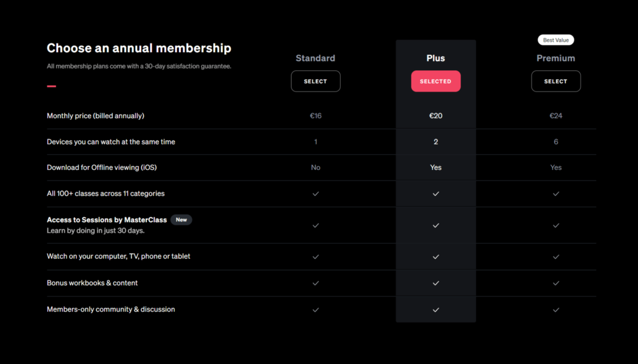Image resolution: width=638 pixels, height=364 pixels.
Task: Click Premium checkmark for All 100+ classes
Action: pyautogui.click(x=556, y=194)
